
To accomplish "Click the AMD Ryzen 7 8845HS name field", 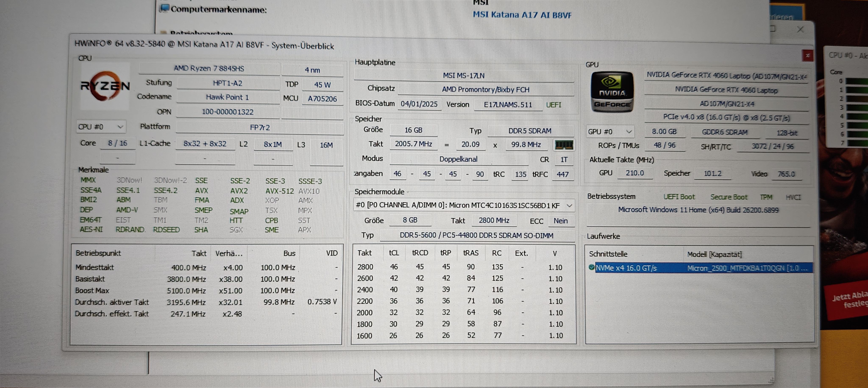I will 209,68.
